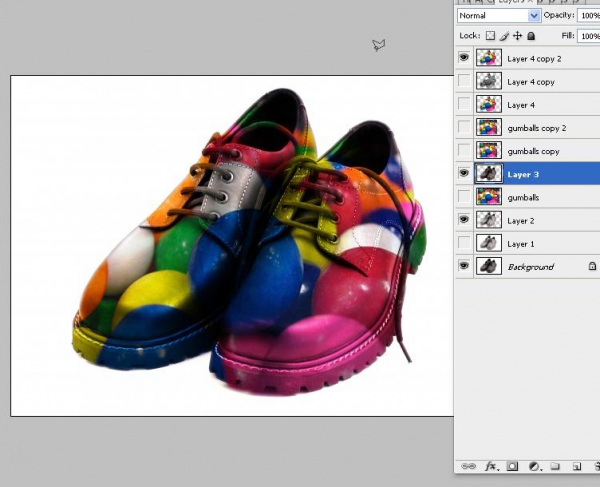Show Layer 4 visibility
Viewport: 600px width, 487px height.
click(x=464, y=104)
